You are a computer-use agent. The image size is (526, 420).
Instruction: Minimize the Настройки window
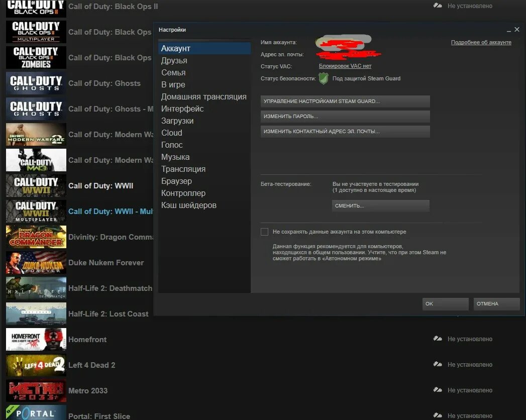(x=509, y=30)
